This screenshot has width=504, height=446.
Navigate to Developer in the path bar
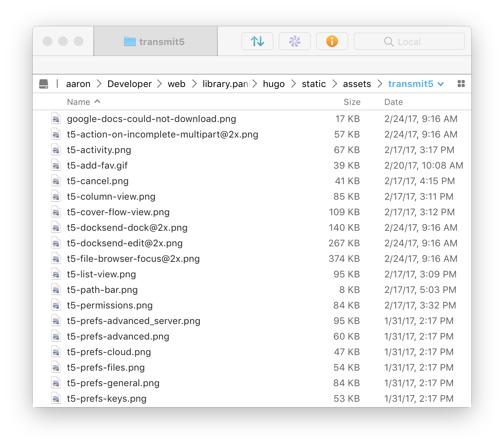129,84
